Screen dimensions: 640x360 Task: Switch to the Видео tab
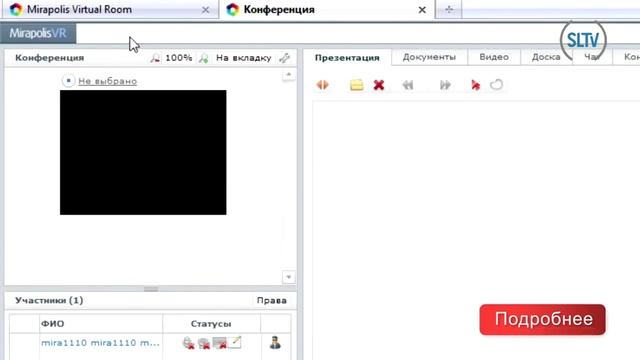coord(494,57)
